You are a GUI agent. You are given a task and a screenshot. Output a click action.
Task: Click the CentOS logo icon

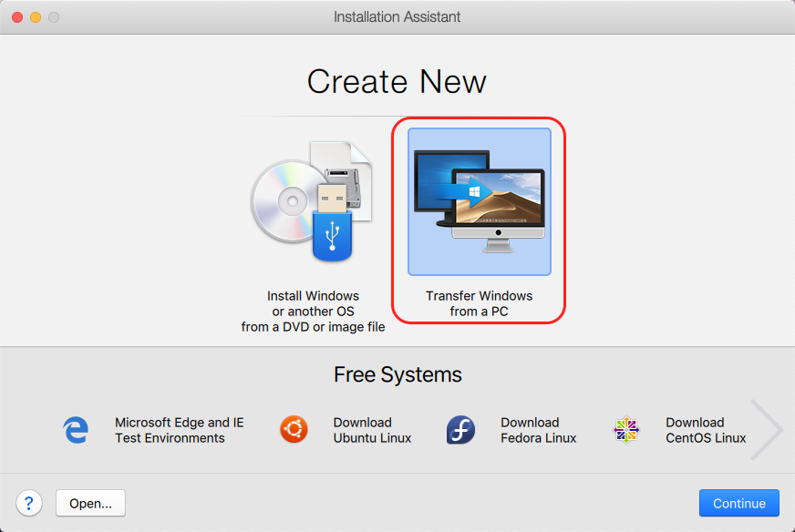(626, 430)
